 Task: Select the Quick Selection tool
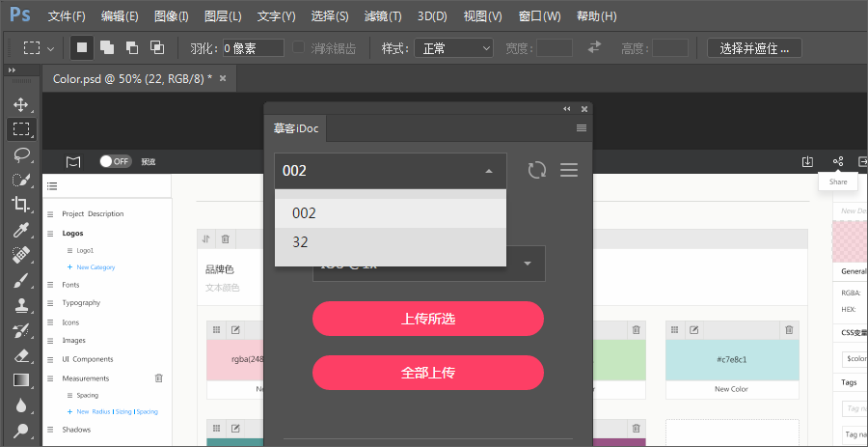(x=21, y=180)
